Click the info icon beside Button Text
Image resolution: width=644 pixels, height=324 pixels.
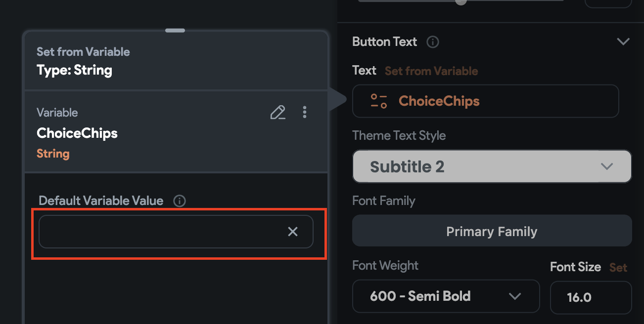click(433, 41)
